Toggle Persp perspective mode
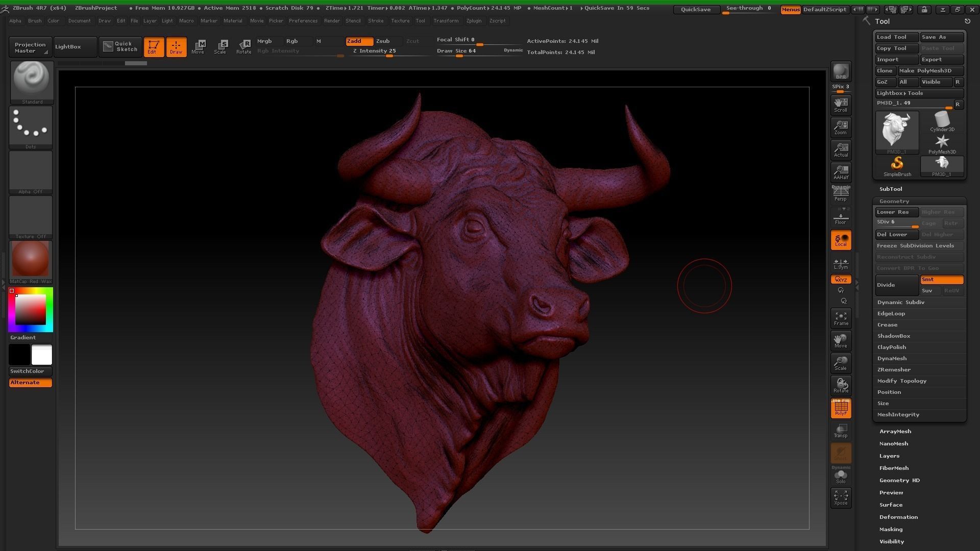This screenshot has height=551, width=980. pos(841,193)
